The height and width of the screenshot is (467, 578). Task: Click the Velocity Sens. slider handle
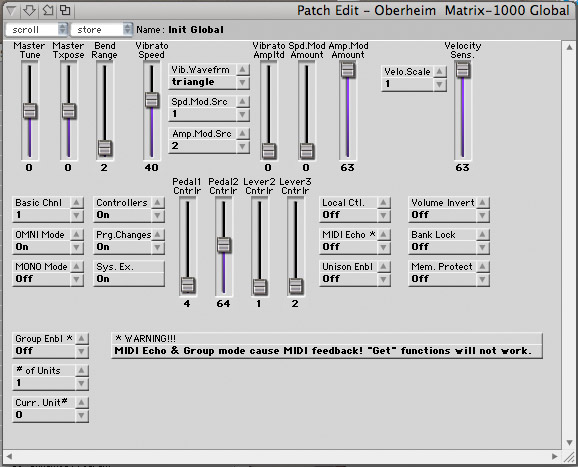463,69
